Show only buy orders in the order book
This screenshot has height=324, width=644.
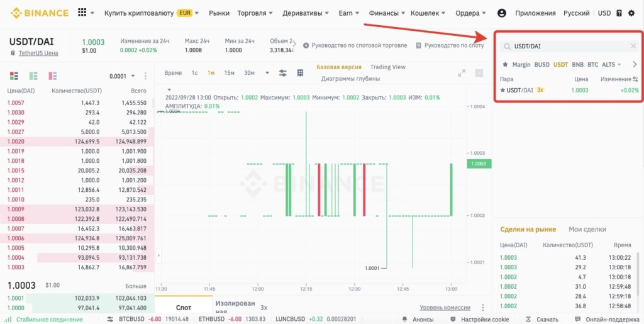tap(33, 75)
